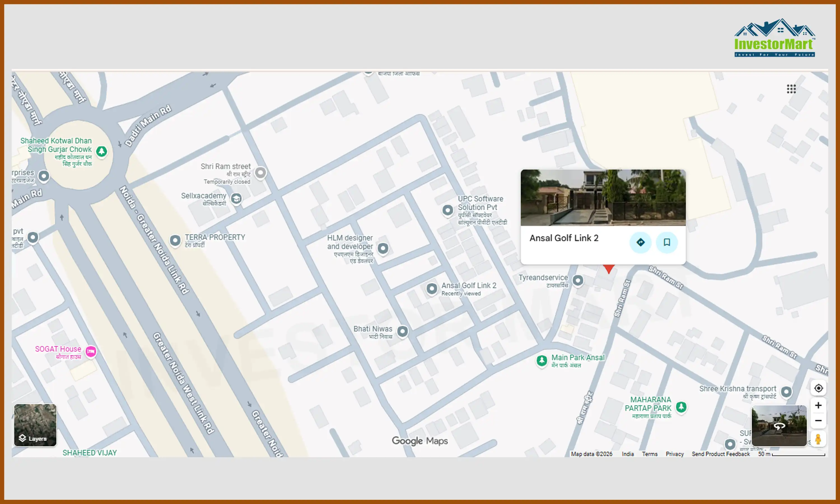Open the Layers satellite thumbnail
The width and height of the screenshot is (840, 504).
coord(35,425)
